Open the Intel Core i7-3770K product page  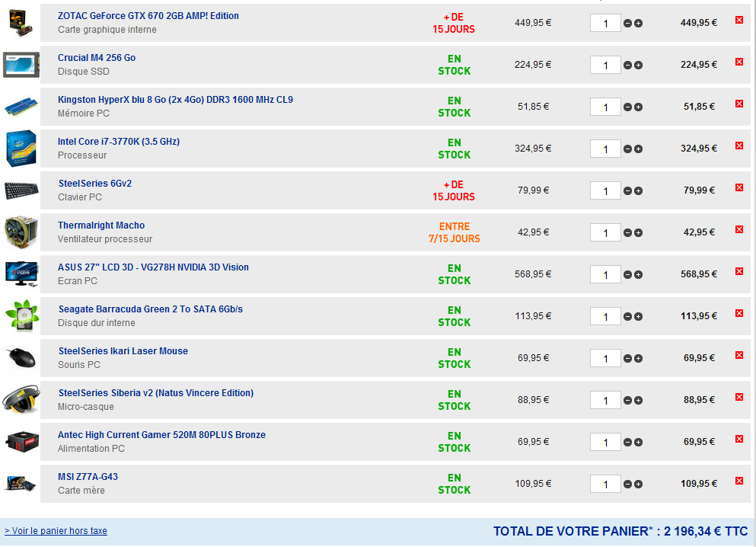(119, 142)
